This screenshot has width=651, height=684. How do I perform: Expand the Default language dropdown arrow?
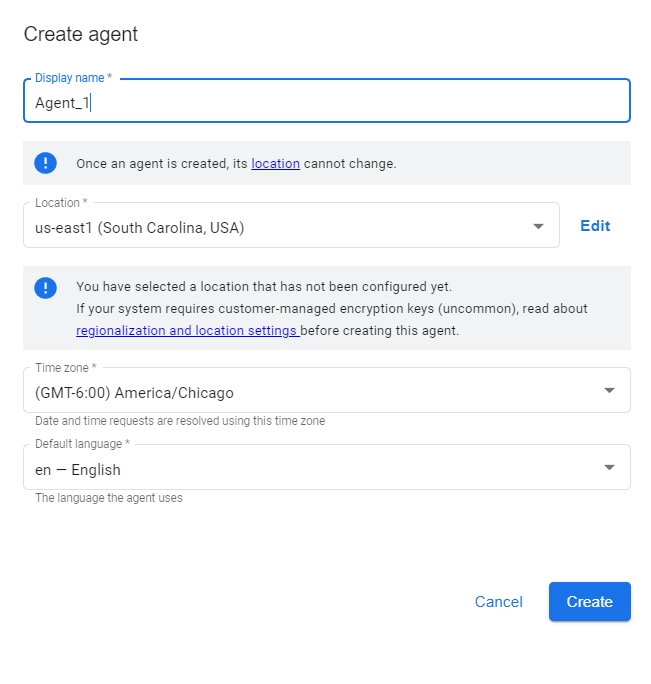(x=609, y=468)
